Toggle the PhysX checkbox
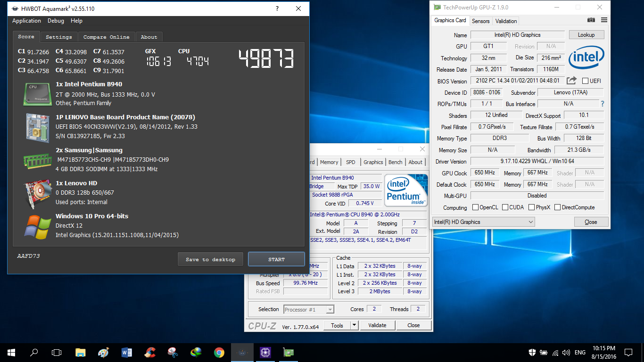The width and height of the screenshot is (644, 362). 531,207
